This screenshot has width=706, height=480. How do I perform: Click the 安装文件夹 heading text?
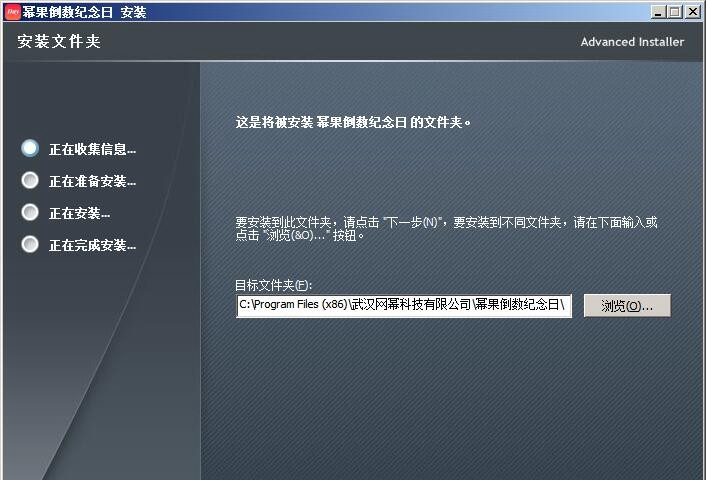pos(59,41)
